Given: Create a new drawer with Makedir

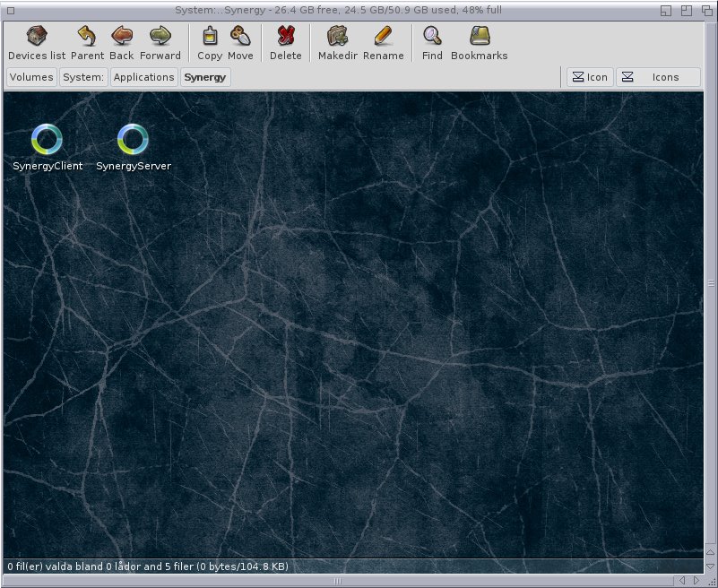Looking at the screenshot, I should point(337,43).
